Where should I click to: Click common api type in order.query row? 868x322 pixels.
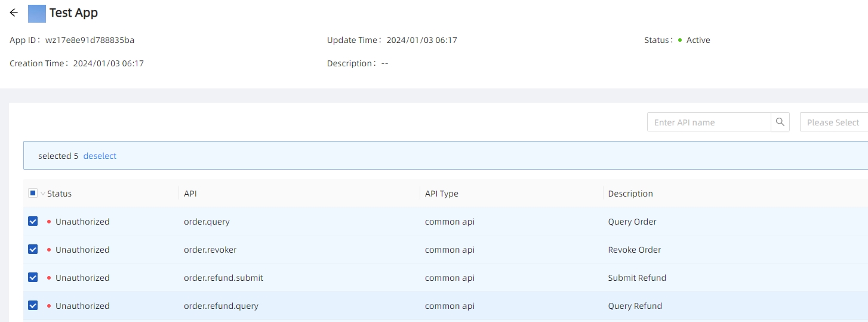point(450,222)
